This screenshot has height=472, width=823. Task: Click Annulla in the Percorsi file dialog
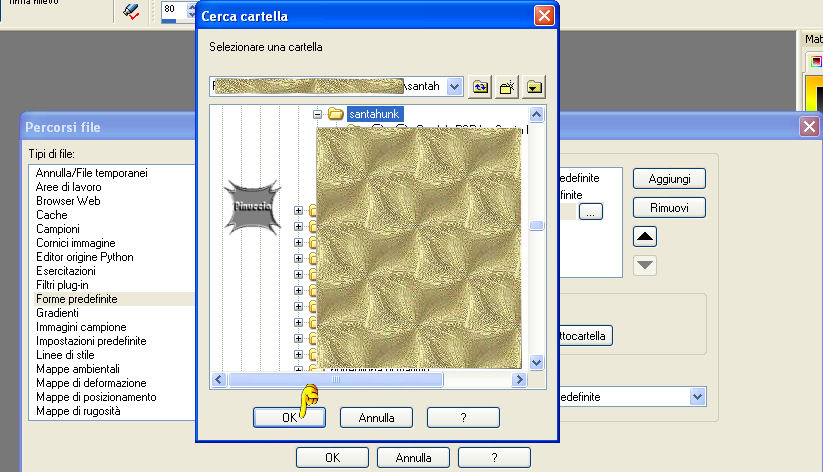click(414, 457)
